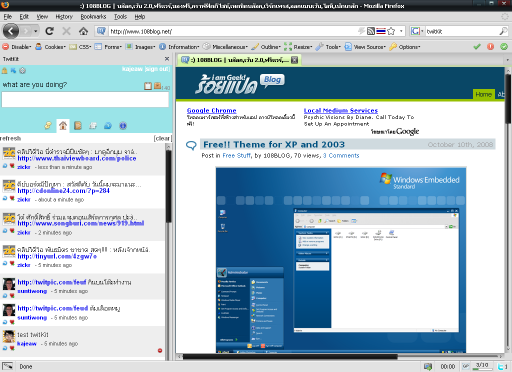Open the Bookmarks menu
The image size is (512, 372).
coord(93,16)
